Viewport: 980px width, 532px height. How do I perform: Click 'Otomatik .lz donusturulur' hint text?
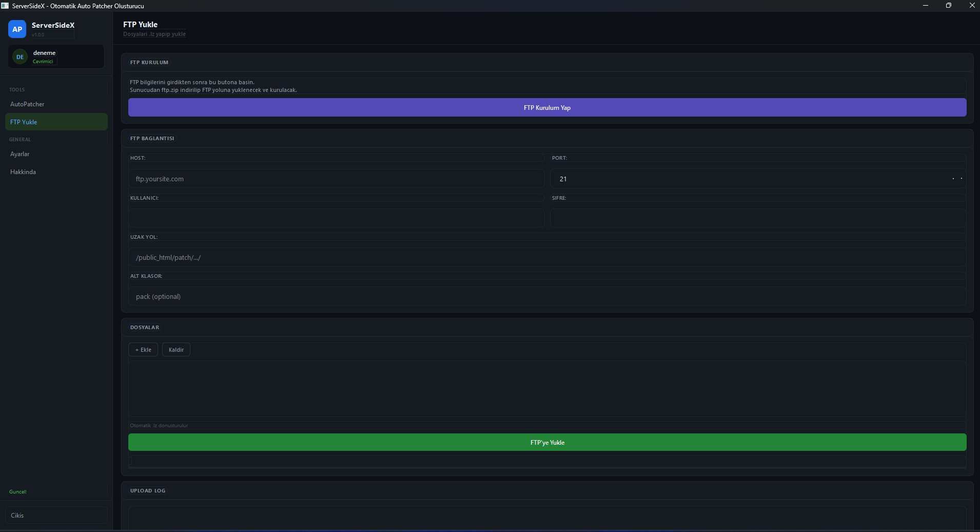[x=159, y=425]
